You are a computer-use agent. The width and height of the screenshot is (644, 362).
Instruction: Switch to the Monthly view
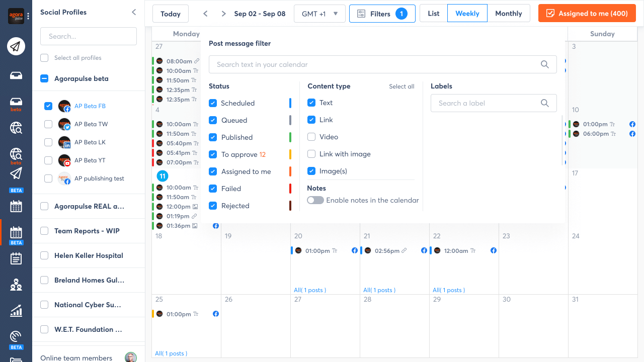509,14
